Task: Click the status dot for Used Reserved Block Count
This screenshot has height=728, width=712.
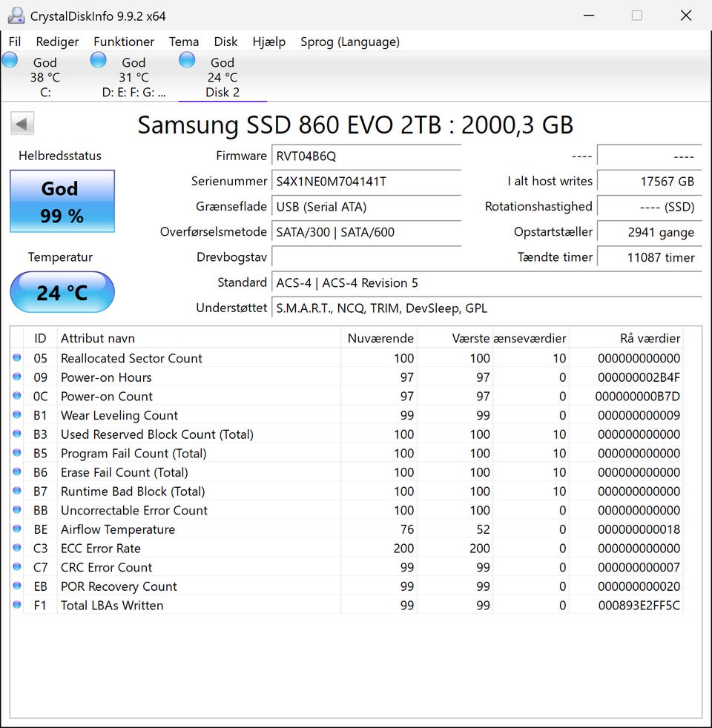Action: click(x=17, y=434)
